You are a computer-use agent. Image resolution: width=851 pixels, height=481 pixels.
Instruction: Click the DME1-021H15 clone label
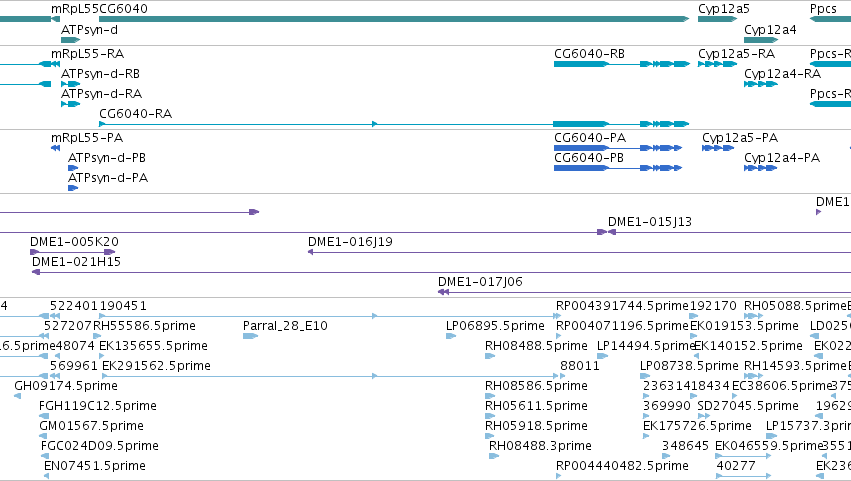point(76,262)
